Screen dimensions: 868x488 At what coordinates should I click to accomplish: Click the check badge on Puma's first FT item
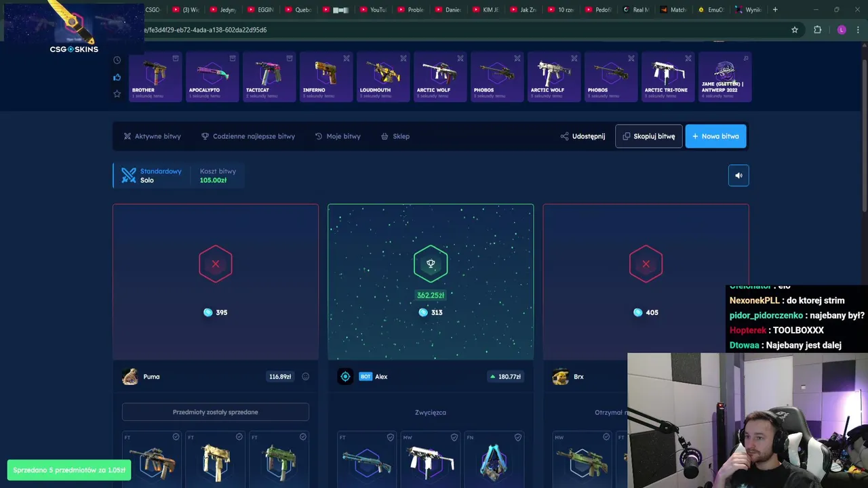pos(176,437)
